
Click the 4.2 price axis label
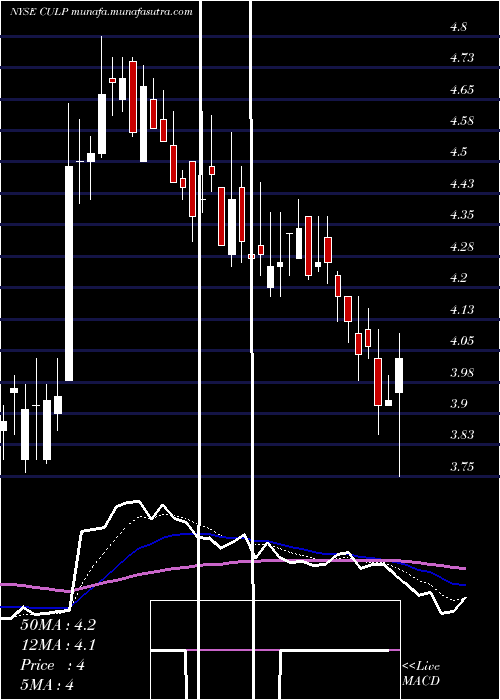coord(459,278)
